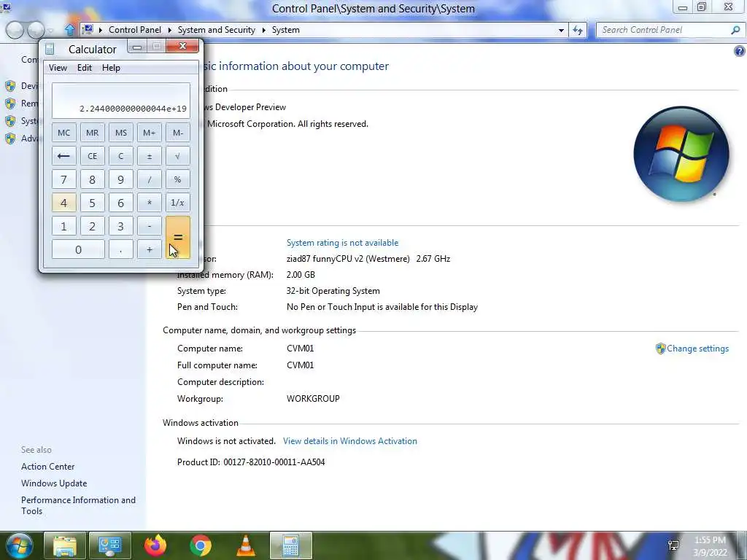Click the Windows Start orb
The height and width of the screenshot is (560, 747).
click(20, 545)
